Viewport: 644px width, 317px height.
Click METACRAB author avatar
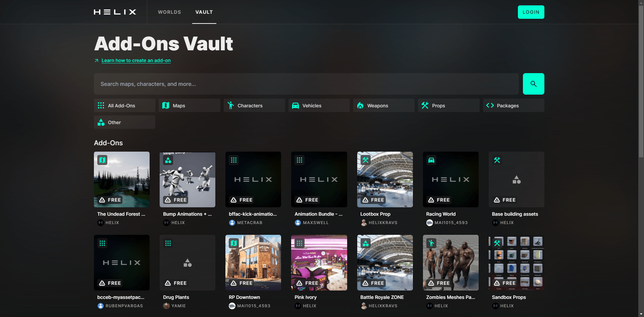[x=232, y=223]
